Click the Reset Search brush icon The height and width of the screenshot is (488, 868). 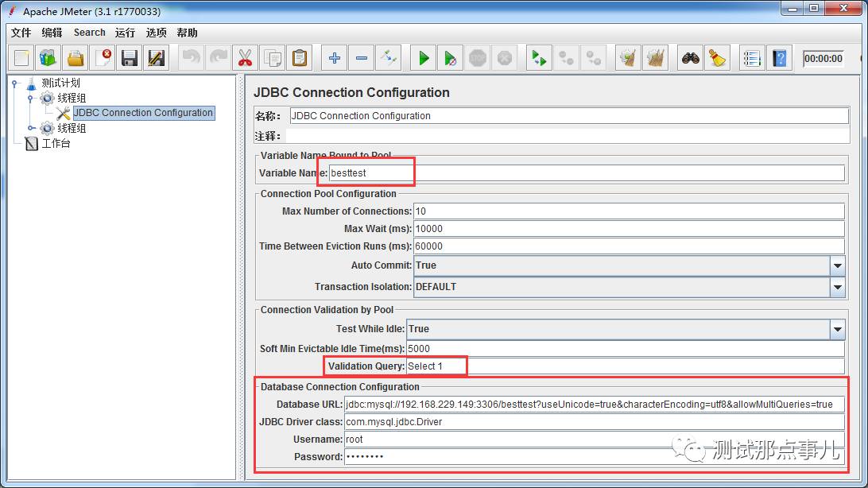(718, 58)
